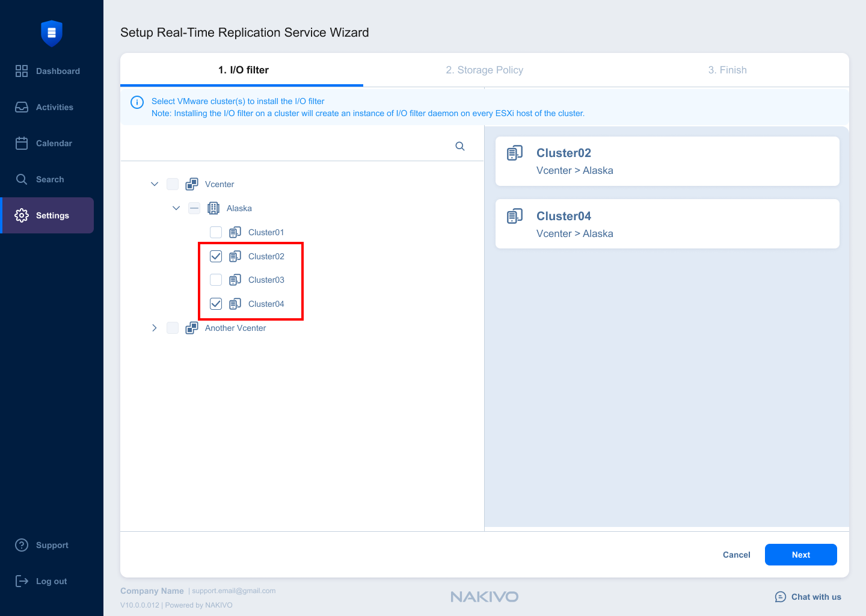
Task: Enable the Cluster03 checkbox
Action: coord(216,280)
